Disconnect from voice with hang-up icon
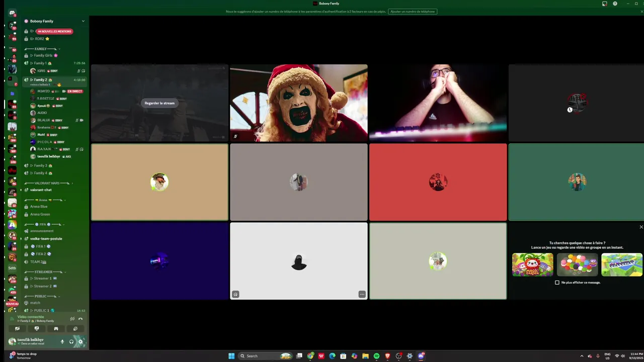This screenshot has height=362, width=644. (x=80, y=319)
